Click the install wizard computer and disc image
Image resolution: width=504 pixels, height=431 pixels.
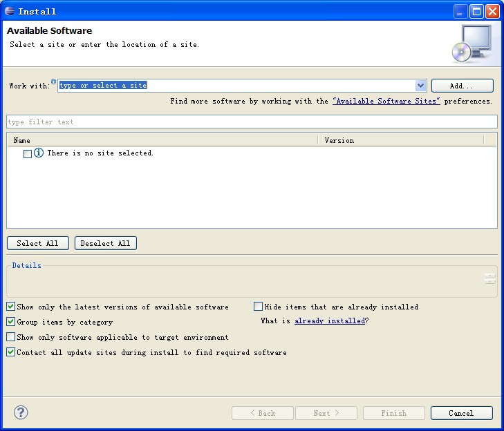click(x=472, y=44)
